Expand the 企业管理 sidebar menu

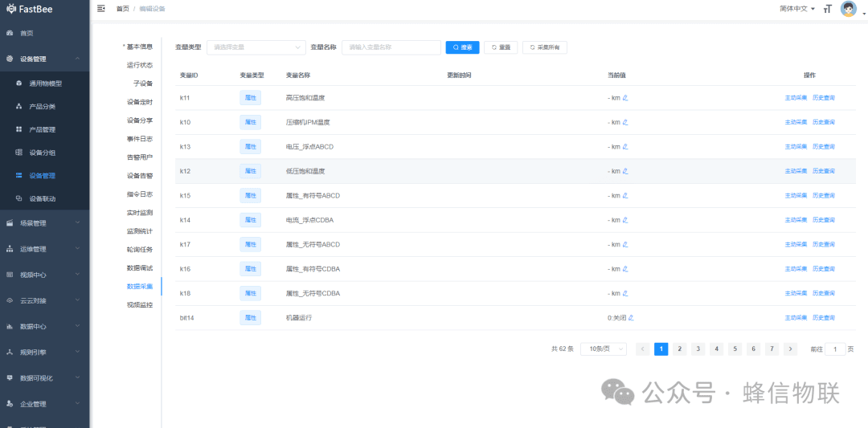45,404
